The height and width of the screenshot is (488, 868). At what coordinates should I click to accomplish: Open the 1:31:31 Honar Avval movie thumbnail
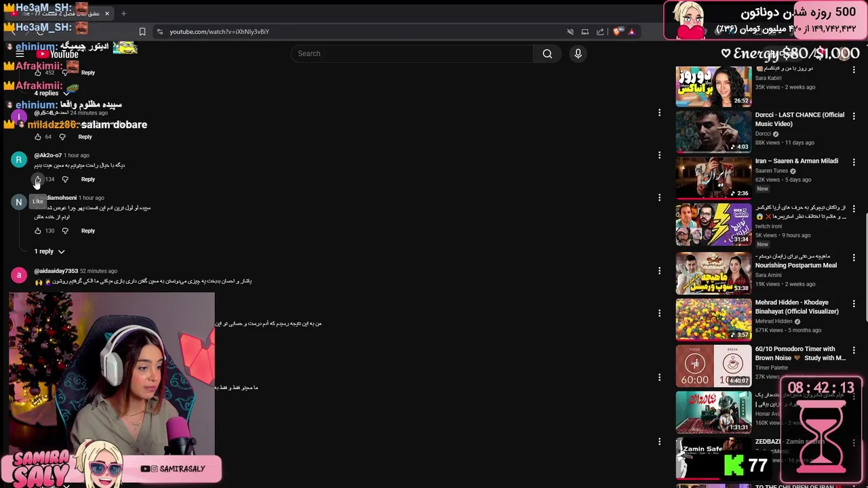point(713,412)
